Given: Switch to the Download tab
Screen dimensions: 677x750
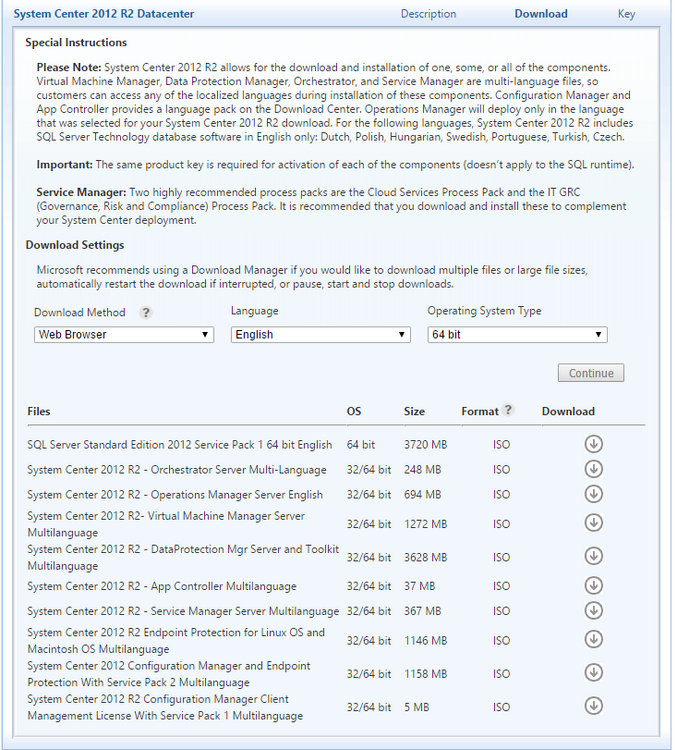Looking at the screenshot, I should click(541, 14).
